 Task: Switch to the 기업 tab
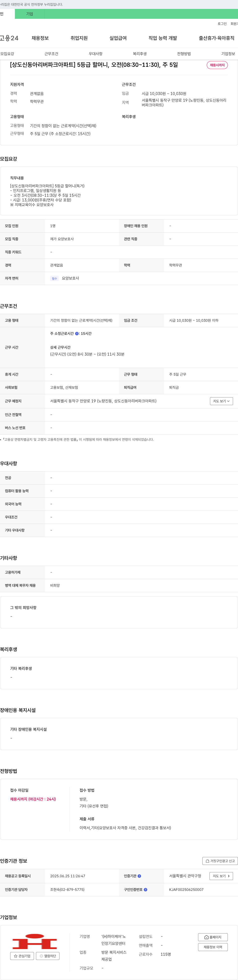point(29,14)
